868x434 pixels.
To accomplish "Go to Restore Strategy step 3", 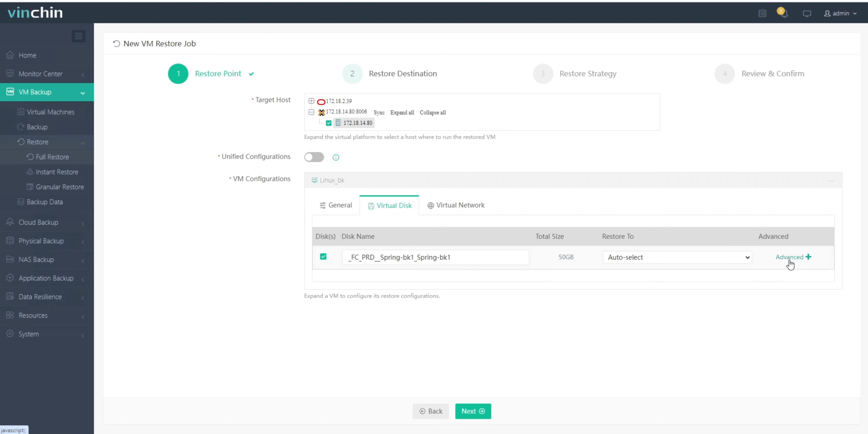I will click(575, 74).
